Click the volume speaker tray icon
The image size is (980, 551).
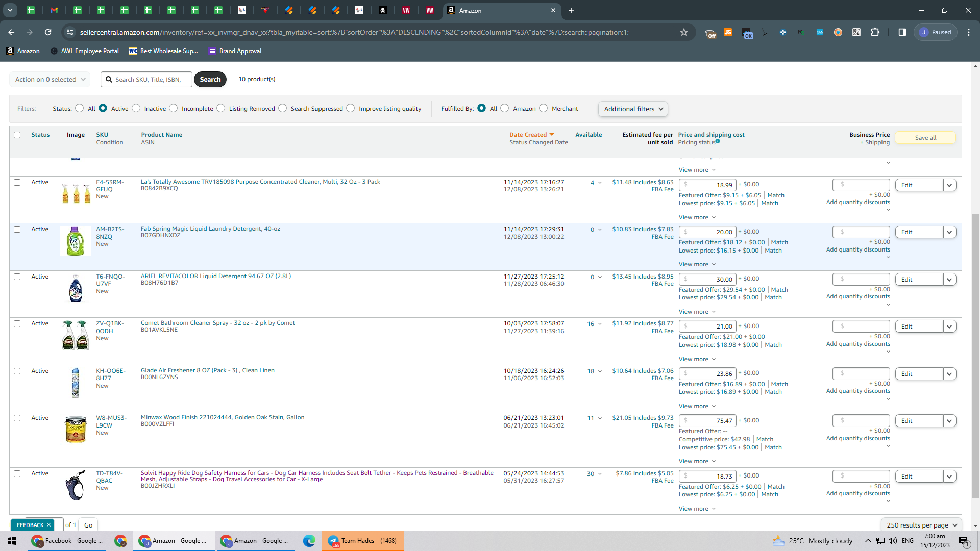coord(893,541)
